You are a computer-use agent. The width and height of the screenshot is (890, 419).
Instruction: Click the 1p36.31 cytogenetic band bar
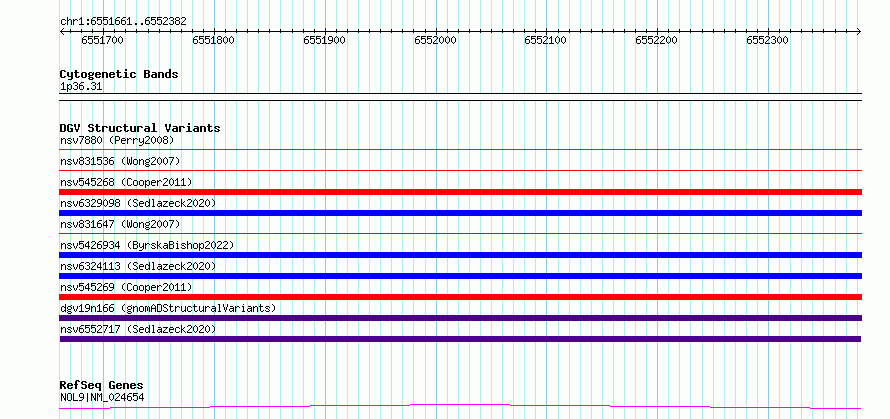tap(460, 97)
